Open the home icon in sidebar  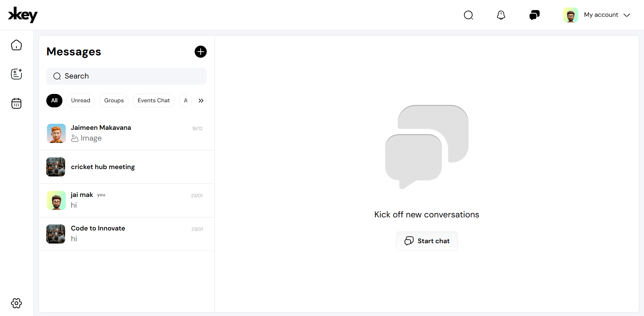coord(16,45)
